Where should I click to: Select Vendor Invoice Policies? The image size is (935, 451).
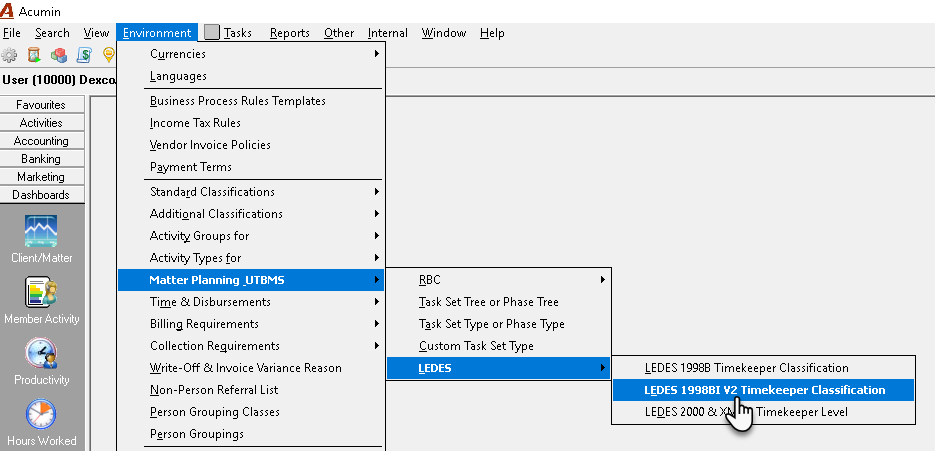(251, 145)
